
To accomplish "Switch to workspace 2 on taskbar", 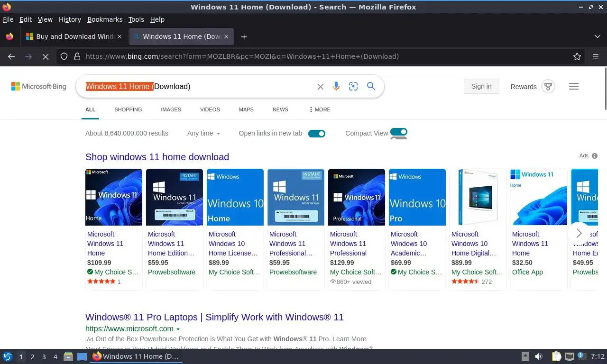I will coord(33,357).
